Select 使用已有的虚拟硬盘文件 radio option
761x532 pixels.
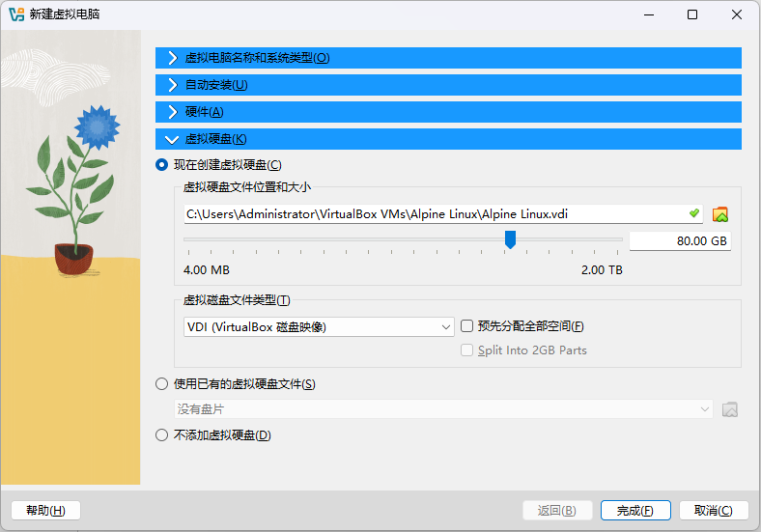(161, 384)
